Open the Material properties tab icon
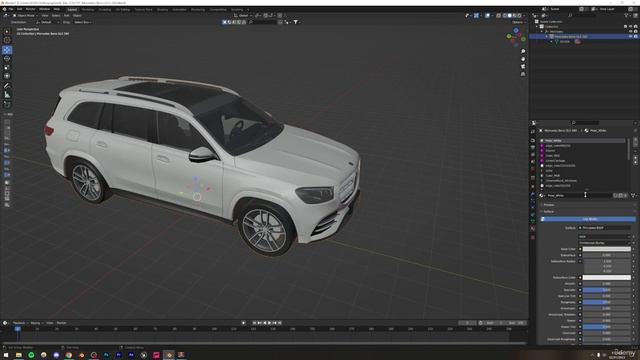Viewport: 640px width, 360px height. [x=533, y=229]
